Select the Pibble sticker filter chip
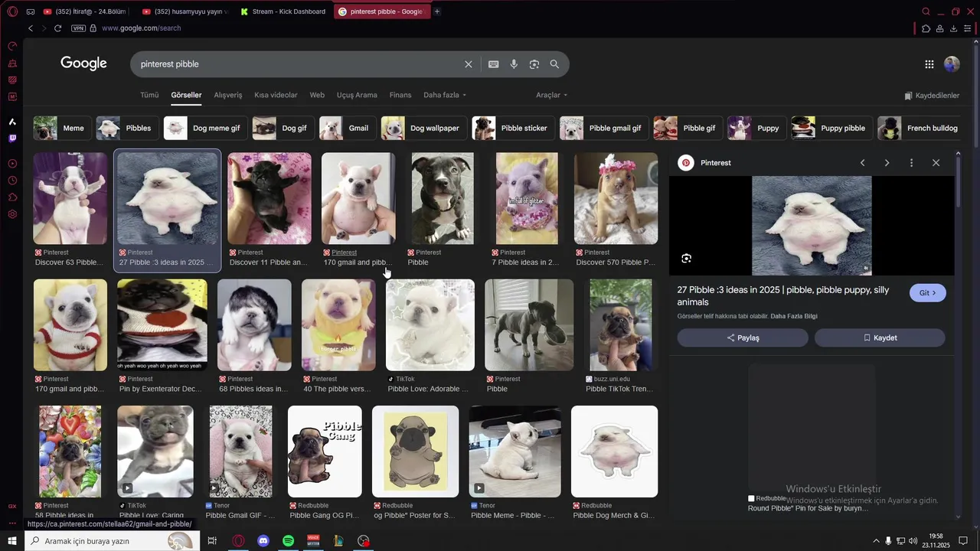Image resolution: width=980 pixels, height=551 pixels. [513, 128]
